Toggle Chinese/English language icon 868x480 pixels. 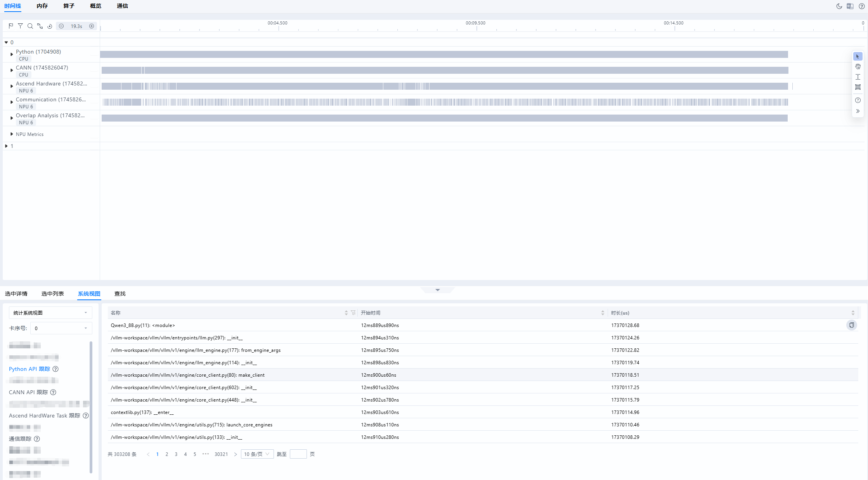pos(850,6)
